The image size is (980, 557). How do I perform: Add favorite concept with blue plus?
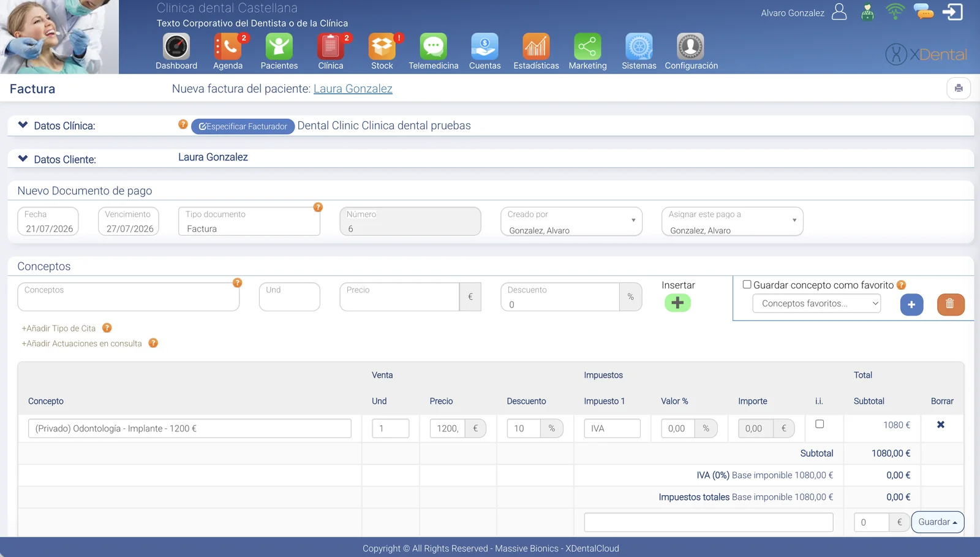point(911,305)
